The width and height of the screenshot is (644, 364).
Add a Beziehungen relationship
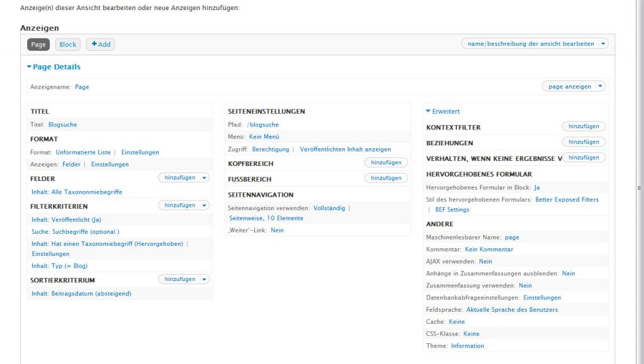(x=584, y=142)
